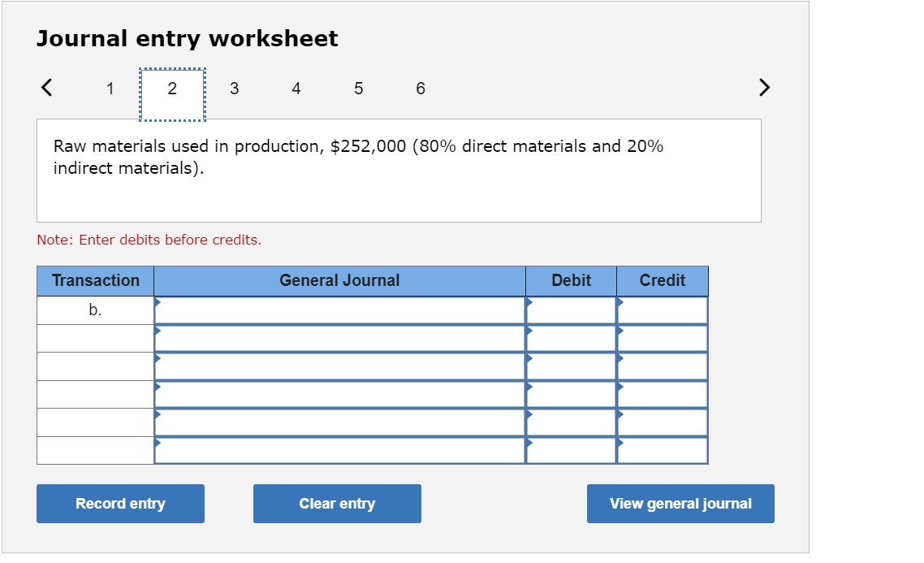Select transaction tab 5
Image resolution: width=924 pixels, height=563 pixels.
pos(358,89)
